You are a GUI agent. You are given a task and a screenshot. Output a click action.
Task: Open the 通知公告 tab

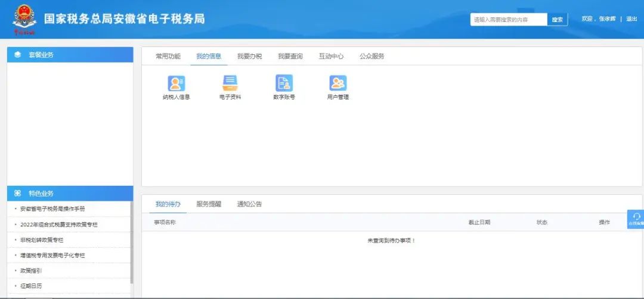point(249,204)
